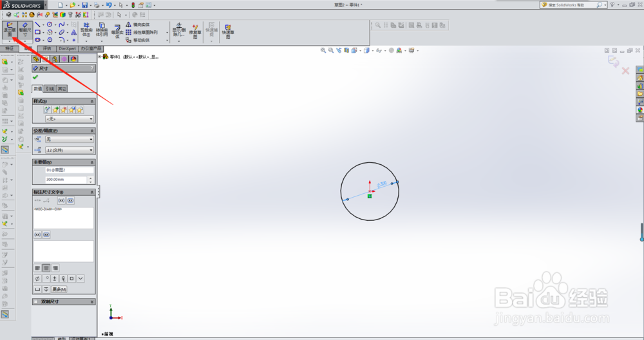Image resolution: width=644 pixels, height=340 pixels.
Task: Expand the Dual Dimension section chevron
Action: pos(92,301)
